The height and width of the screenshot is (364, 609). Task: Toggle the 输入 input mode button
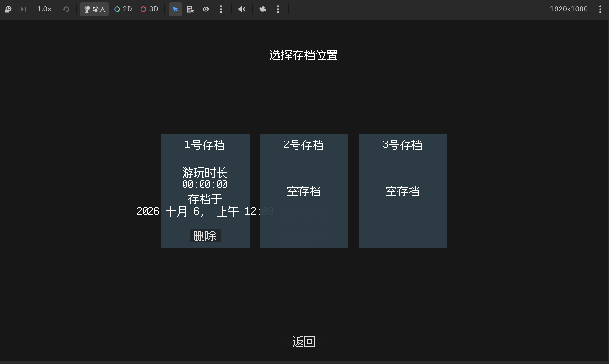(x=94, y=9)
